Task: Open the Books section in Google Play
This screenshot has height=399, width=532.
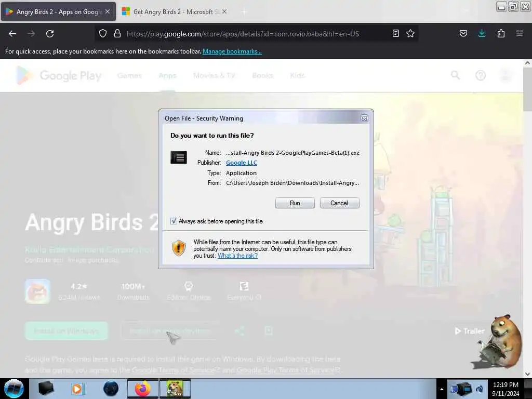Action: (x=262, y=75)
